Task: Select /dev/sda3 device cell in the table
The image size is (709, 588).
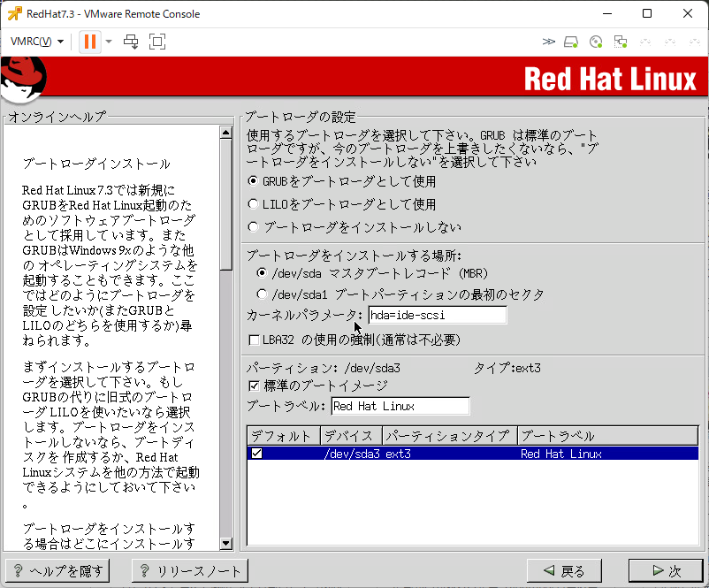Action: 351,454
